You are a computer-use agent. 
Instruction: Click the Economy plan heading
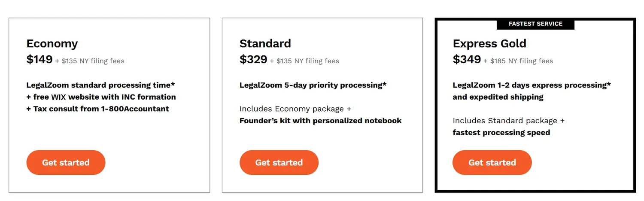click(52, 43)
